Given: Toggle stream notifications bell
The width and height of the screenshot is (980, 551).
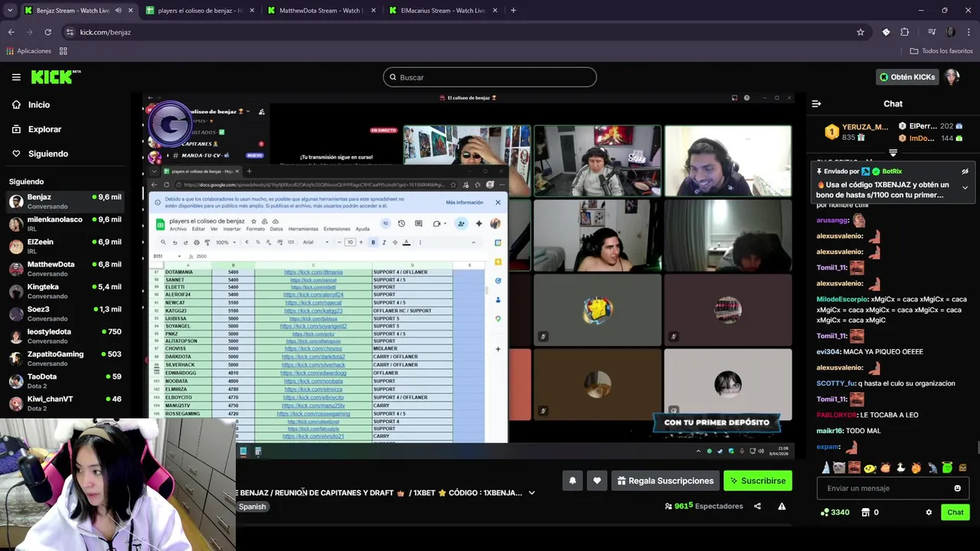Looking at the screenshot, I should click(573, 481).
